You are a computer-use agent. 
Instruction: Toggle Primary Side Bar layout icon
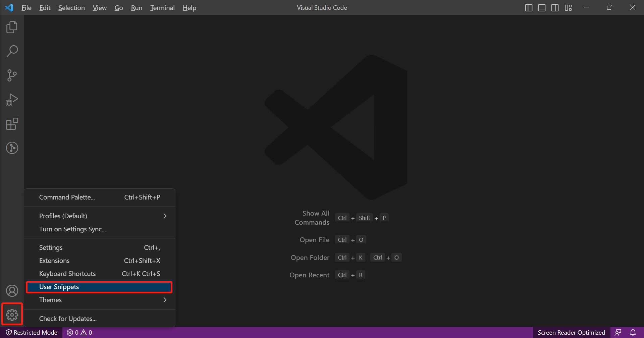529,7
